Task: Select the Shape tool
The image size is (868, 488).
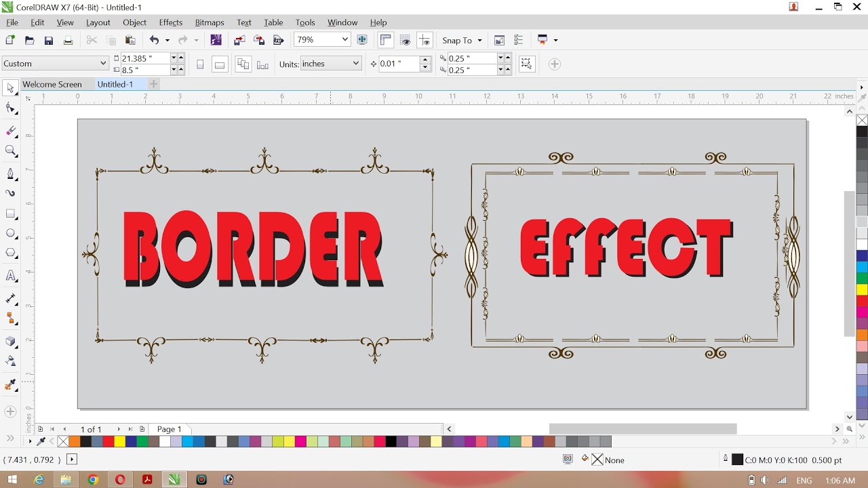Action: click(11, 108)
